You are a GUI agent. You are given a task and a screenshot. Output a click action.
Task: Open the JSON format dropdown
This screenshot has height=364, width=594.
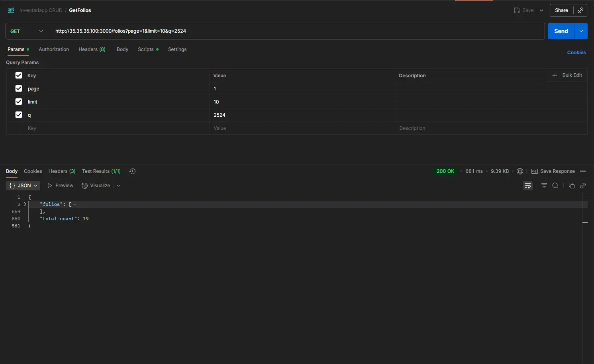[23, 186]
